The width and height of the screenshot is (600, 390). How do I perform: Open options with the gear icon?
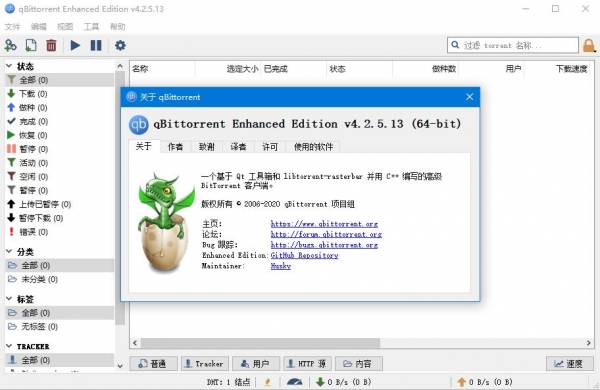(120, 46)
